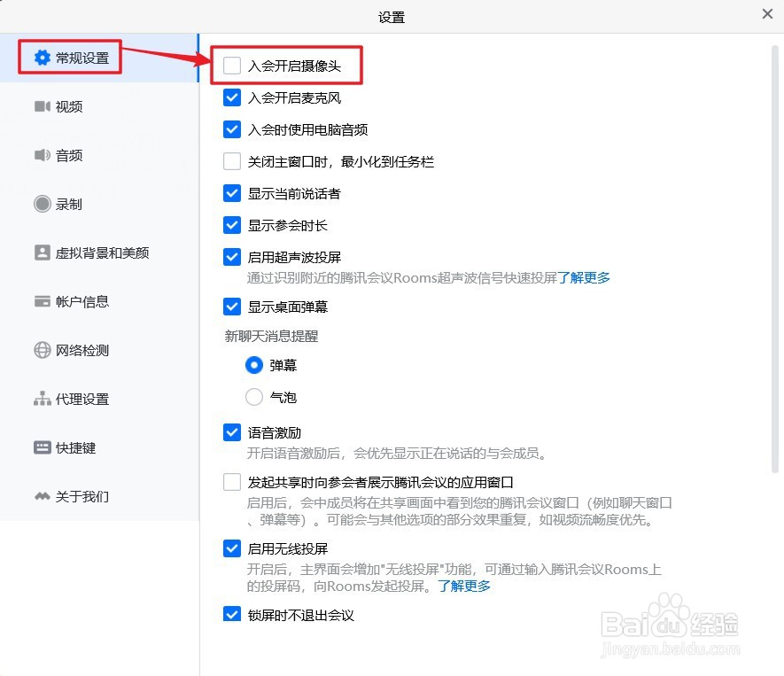Toggle 入会时使用电脑音频 checkbox
Image resolution: width=784 pixels, height=676 pixels.
[232, 129]
